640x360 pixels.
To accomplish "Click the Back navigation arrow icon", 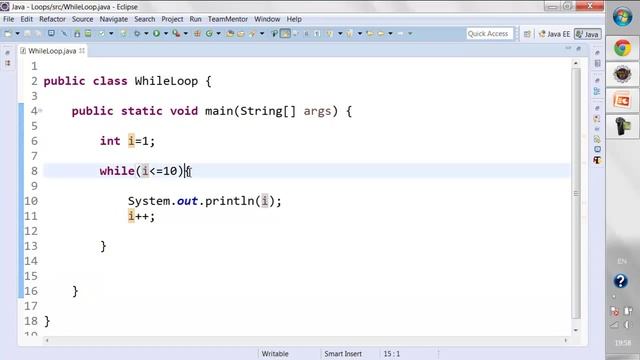I will pyautogui.click(x=381, y=33).
